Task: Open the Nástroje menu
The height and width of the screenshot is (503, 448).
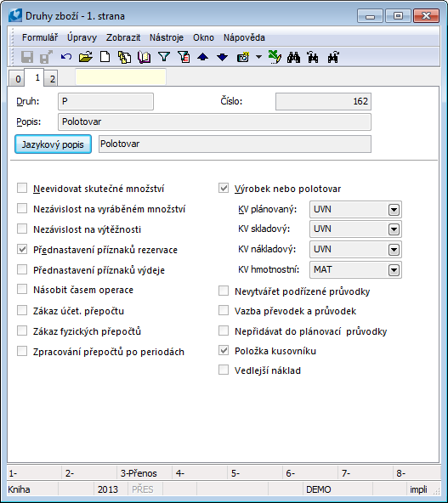Action: click(167, 37)
